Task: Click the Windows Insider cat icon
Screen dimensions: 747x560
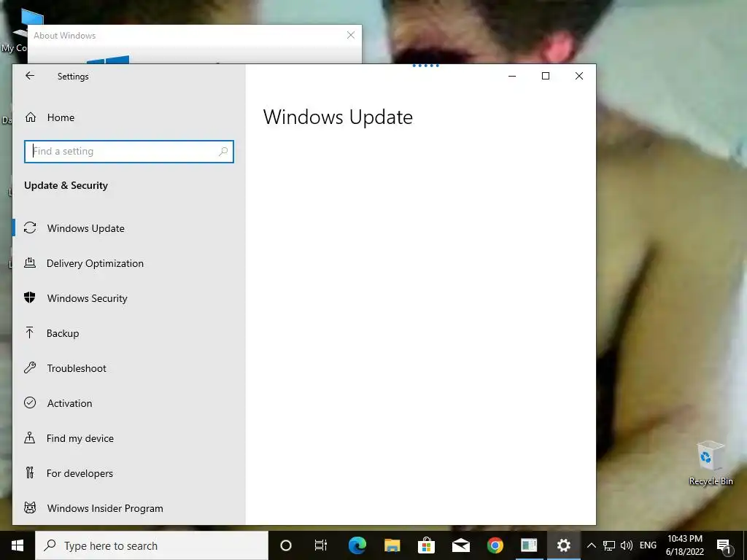Action: (x=29, y=507)
